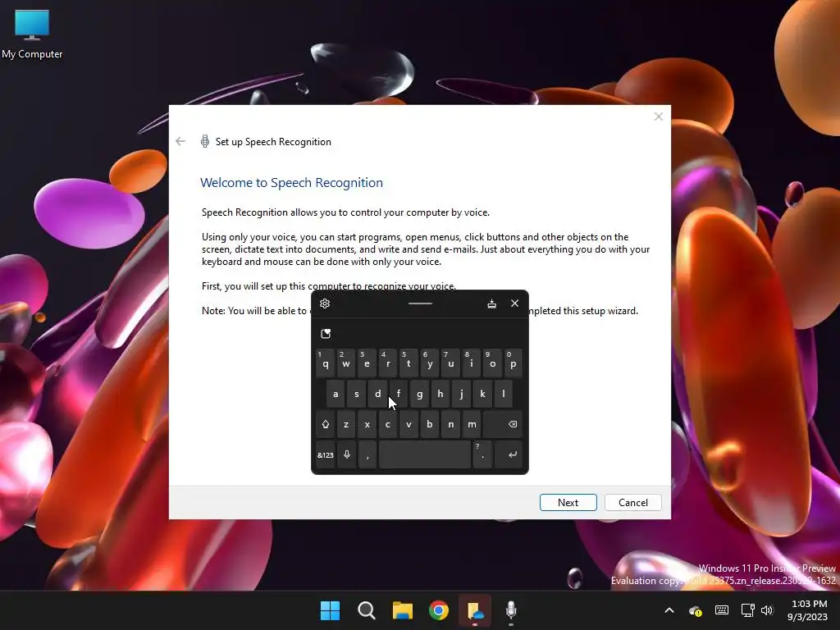Tap the n key on touch keyboard
The width and height of the screenshot is (840, 630).
click(x=451, y=424)
